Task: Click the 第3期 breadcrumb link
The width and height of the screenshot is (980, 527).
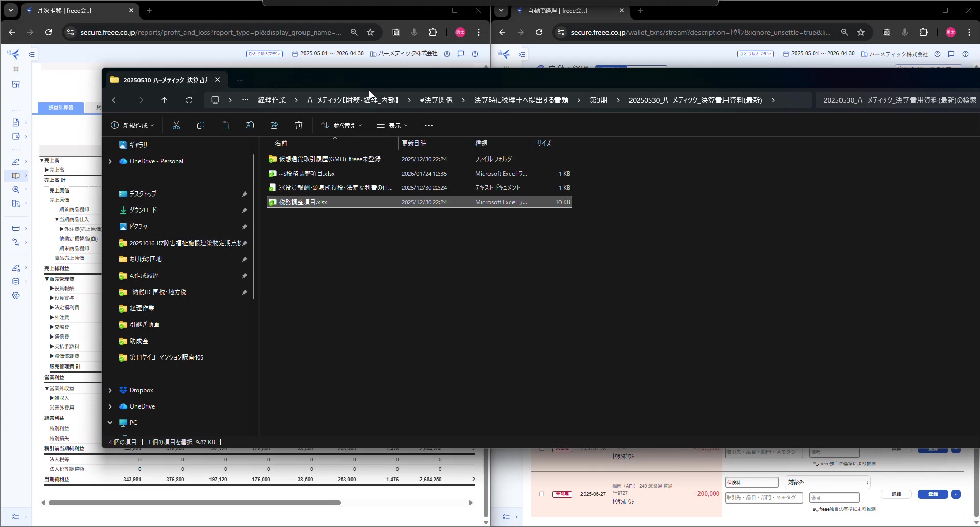Action: 598,100
